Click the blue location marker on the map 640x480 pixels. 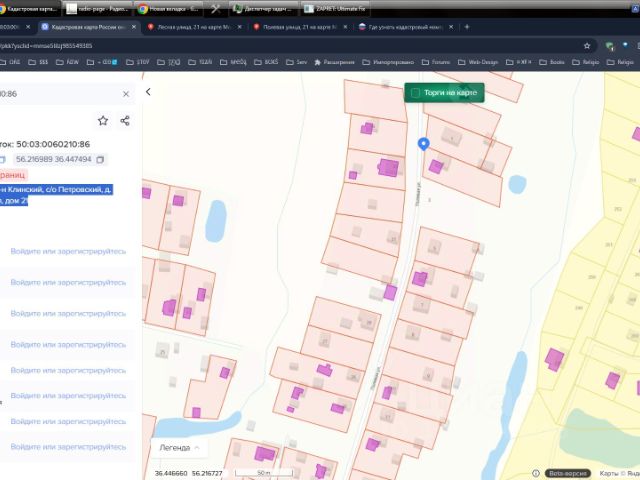[423, 144]
